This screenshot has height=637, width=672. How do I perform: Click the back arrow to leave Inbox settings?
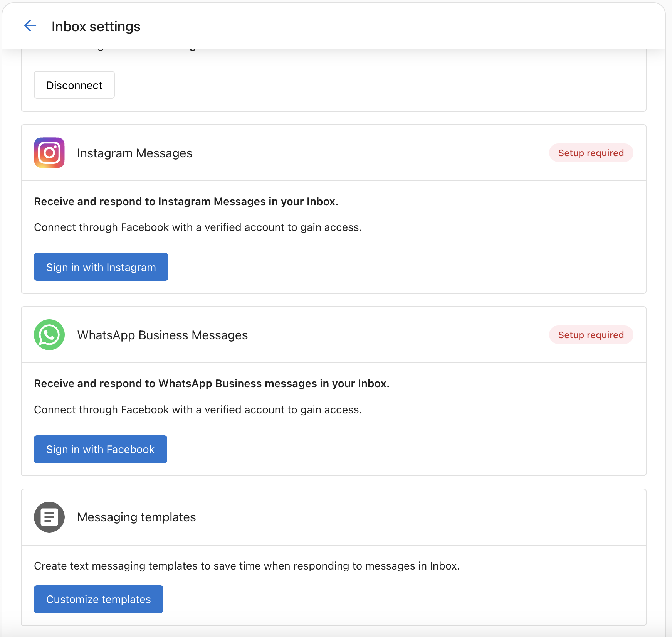(x=30, y=25)
